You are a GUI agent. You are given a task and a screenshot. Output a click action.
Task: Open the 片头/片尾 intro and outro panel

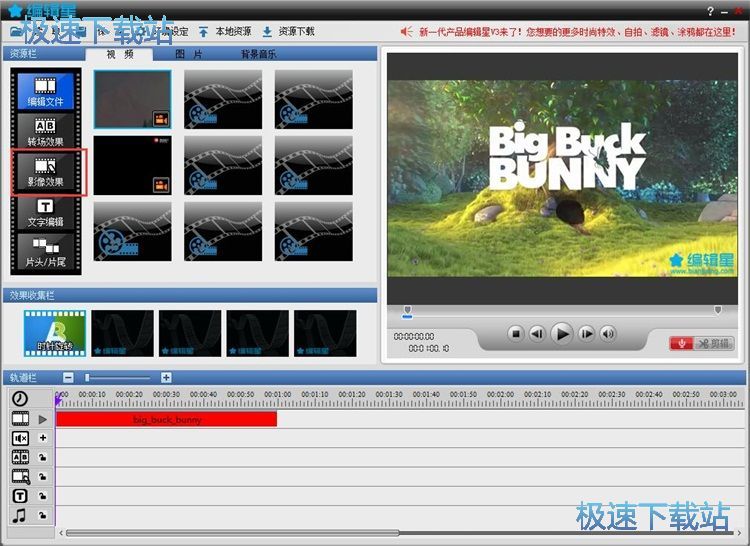point(45,252)
